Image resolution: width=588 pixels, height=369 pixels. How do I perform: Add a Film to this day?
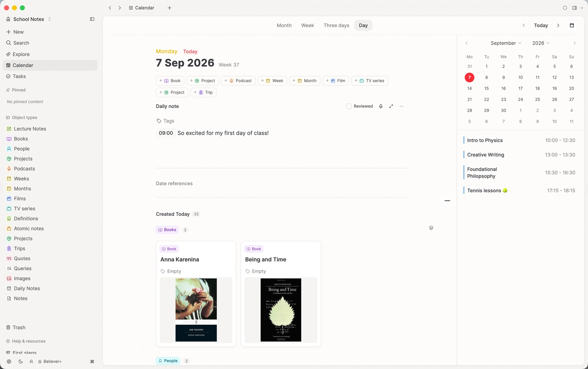(x=336, y=81)
